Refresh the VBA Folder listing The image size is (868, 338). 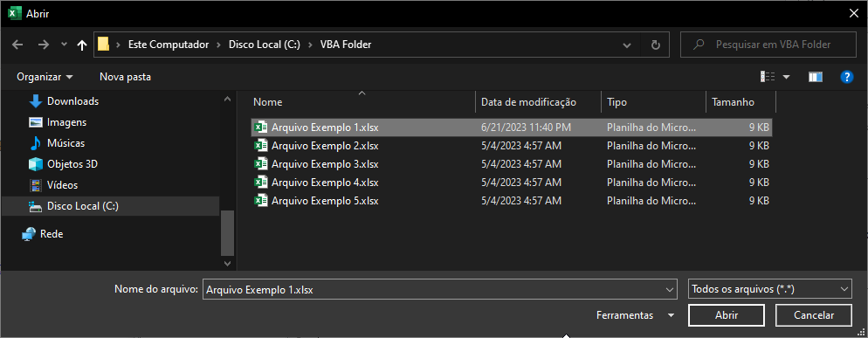(656, 45)
